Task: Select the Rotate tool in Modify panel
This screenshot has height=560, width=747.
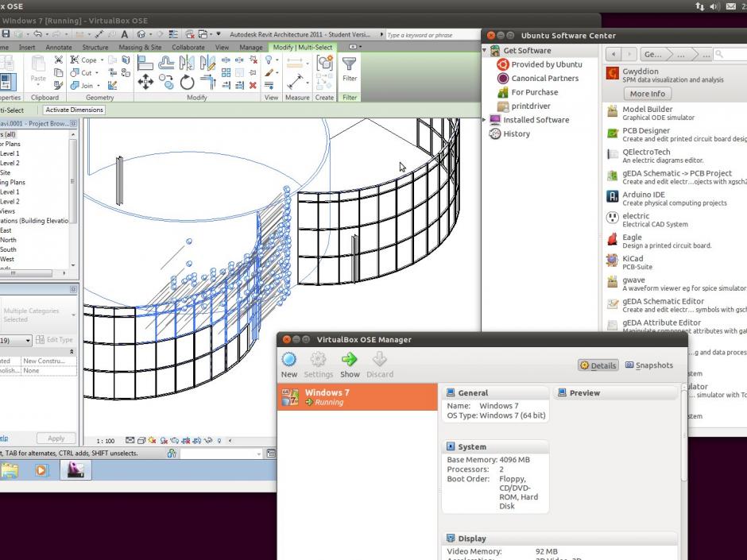Action: coord(188,82)
